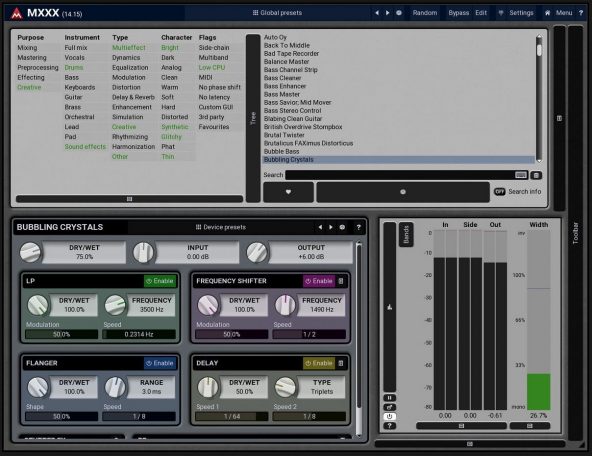Click the round icon beside device preset arrows
Image resolution: width=592 pixels, height=456 pixels.
[x=342, y=227]
